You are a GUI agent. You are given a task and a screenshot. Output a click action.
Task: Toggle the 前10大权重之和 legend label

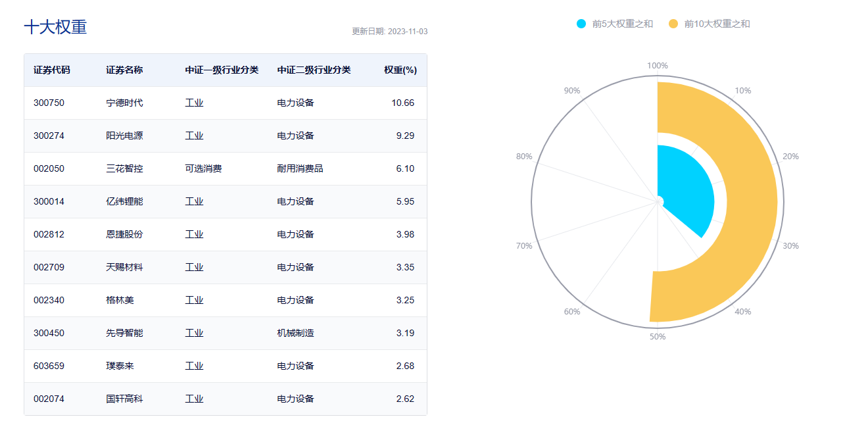click(717, 24)
